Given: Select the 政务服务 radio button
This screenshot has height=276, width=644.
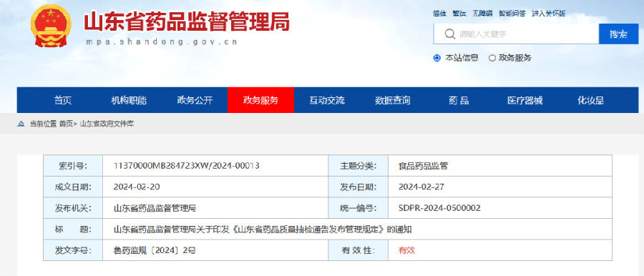Looking at the screenshot, I should (x=492, y=58).
